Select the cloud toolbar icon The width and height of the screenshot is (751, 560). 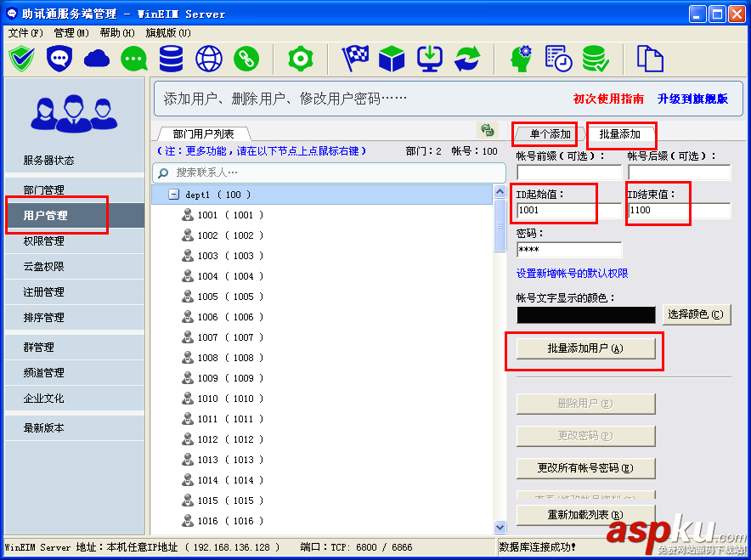[x=96, y=59]
